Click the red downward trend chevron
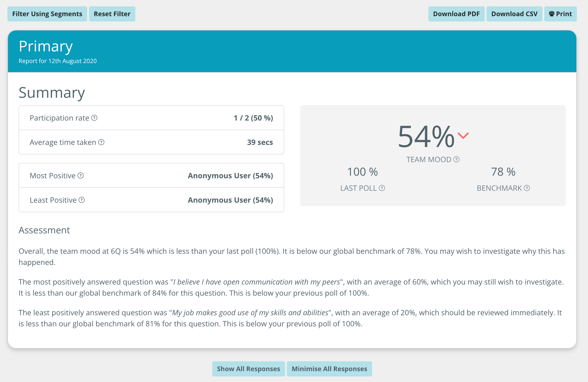The image size is (588, 382). [x=463, y=136]
